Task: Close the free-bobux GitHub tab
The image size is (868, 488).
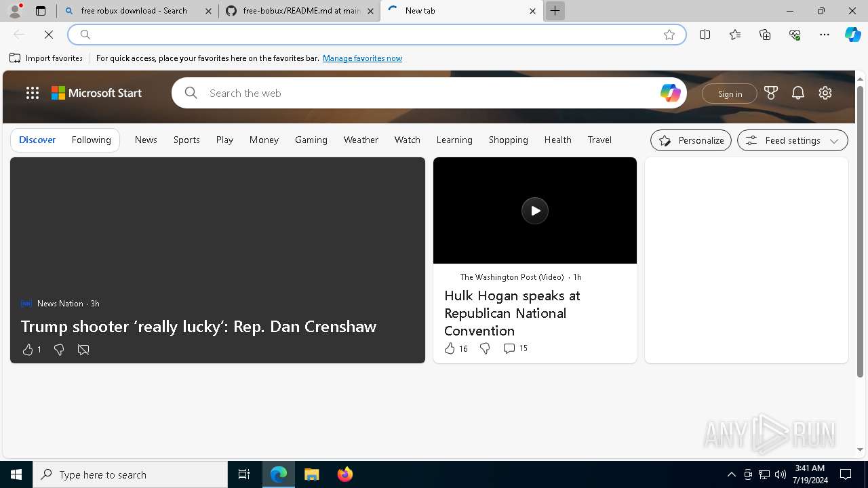Action: point(370,11)
